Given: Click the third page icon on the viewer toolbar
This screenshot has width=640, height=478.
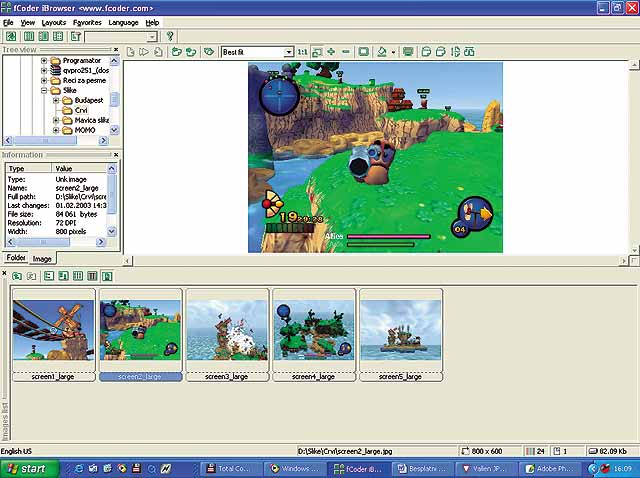Looking at the screenshot, I should point(158,52).
